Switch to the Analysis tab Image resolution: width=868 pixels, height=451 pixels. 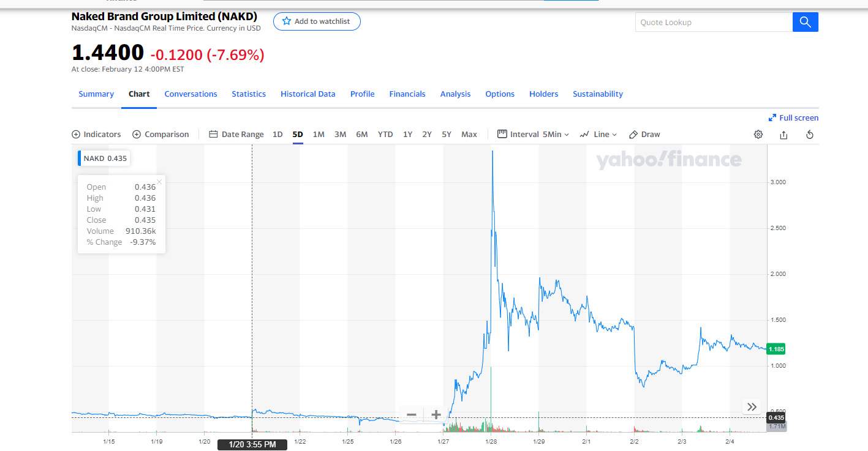[x=456, y=94]
